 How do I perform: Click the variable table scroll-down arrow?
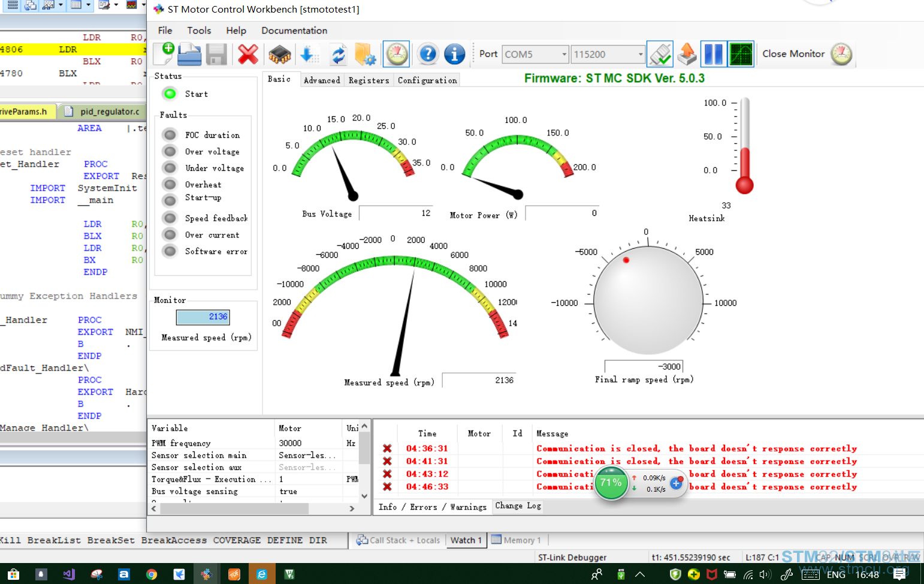pyautogui.click(x=364, y=496)
